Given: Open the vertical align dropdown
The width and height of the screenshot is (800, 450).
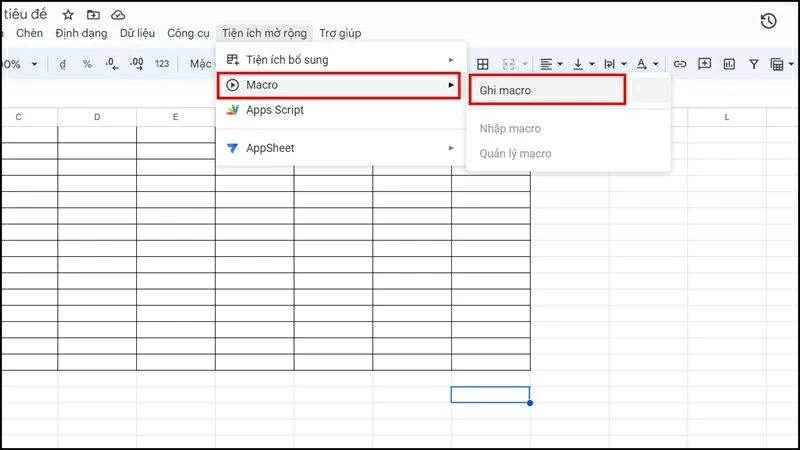Looking at the screenshot, I should [583, 64].
